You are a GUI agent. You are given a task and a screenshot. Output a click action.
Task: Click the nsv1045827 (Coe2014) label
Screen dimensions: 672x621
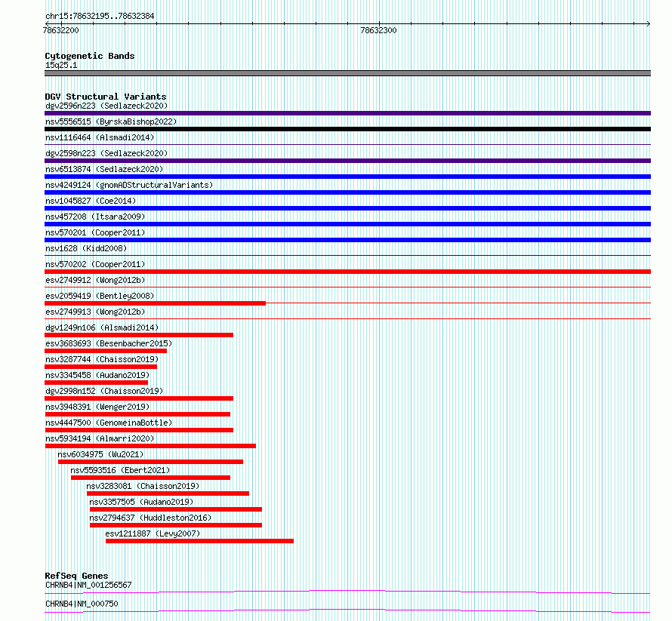91,201
